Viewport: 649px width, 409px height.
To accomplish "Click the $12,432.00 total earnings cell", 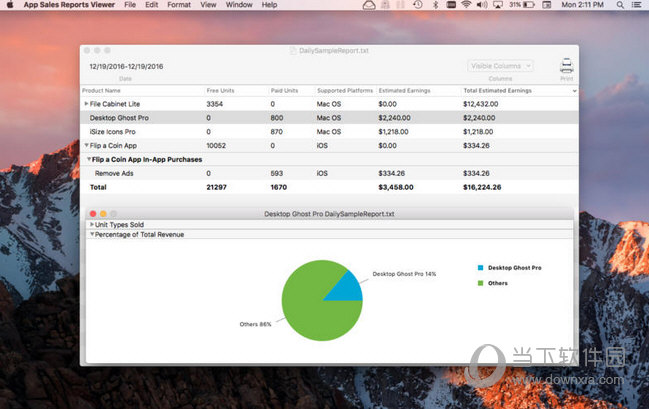I will (481, 104).
